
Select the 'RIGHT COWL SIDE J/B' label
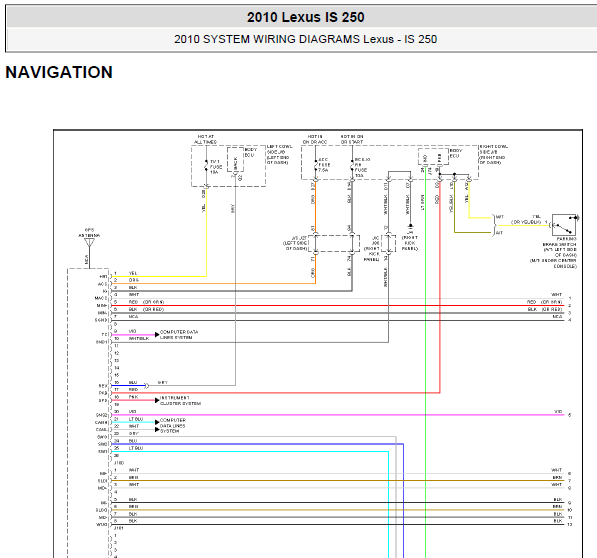(x=493, y=154)
